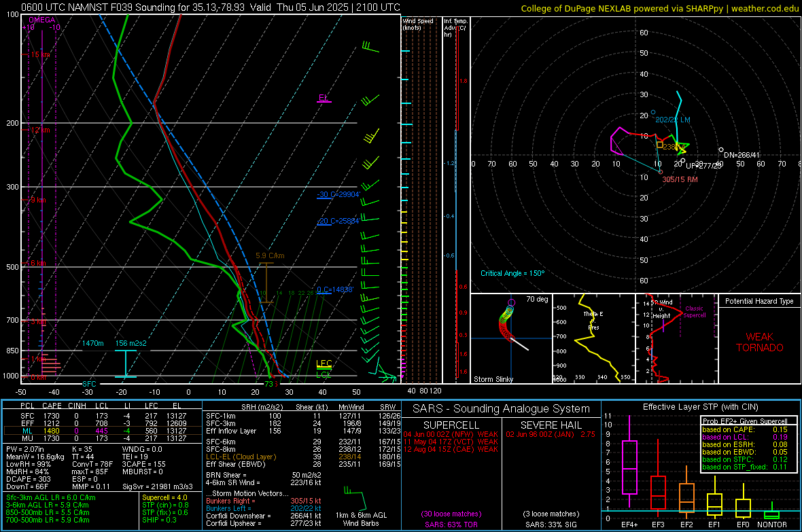Select the 1470m effective inflow label
802x532 pixels.
[92, 343]
